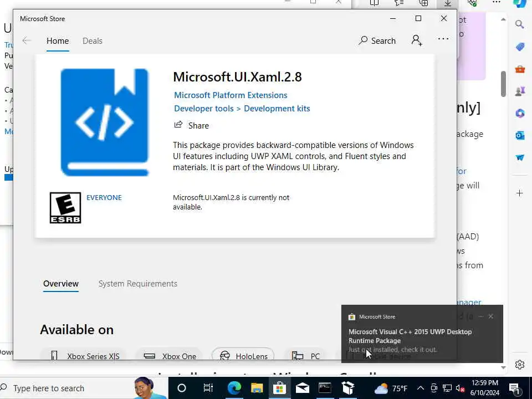Click the PC availability chip
Image resolution: width=532 pixels, height=399 pixels.
(x=305, y=356)
